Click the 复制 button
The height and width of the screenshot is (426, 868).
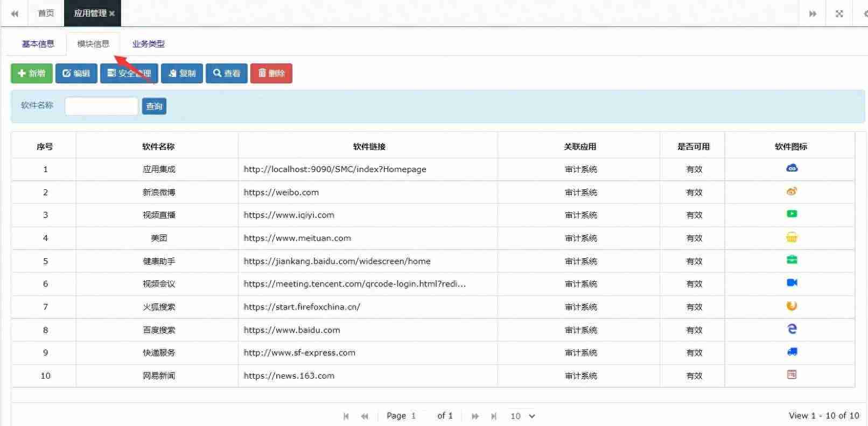pyautogui.click(x=182, y=73)
